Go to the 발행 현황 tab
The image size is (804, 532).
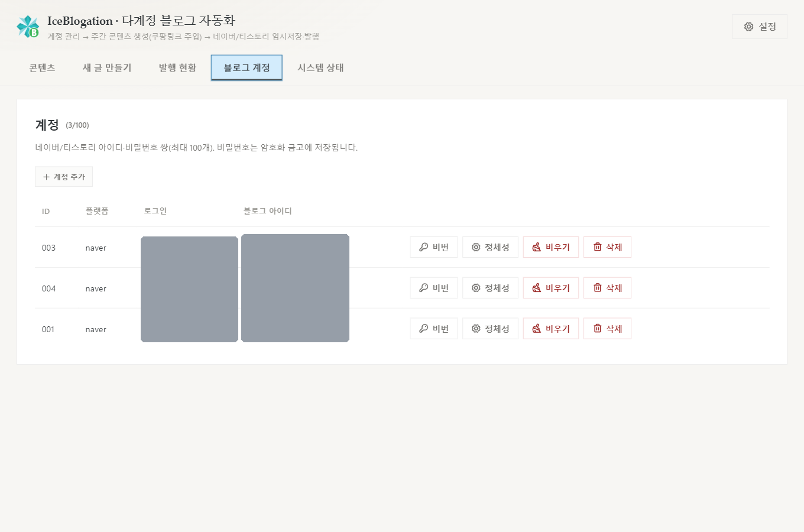point(177,68)
